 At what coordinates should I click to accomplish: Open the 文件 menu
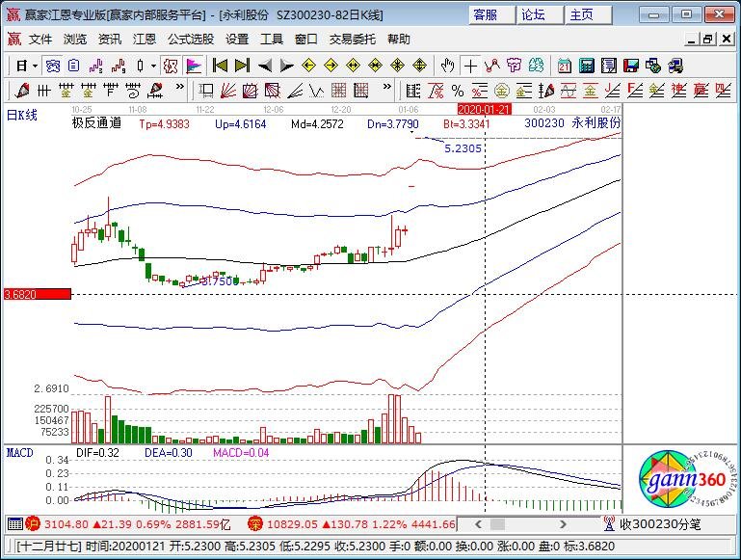click(40, 40)
